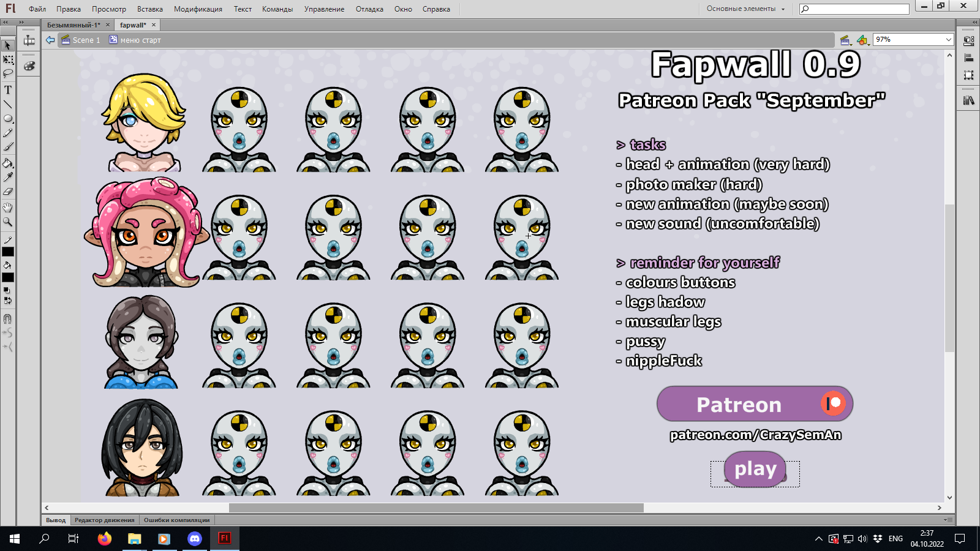This screenshot has width=980, height=551.
Task: Open Firefox from the taskbar
Action: (x=105, y=539)
